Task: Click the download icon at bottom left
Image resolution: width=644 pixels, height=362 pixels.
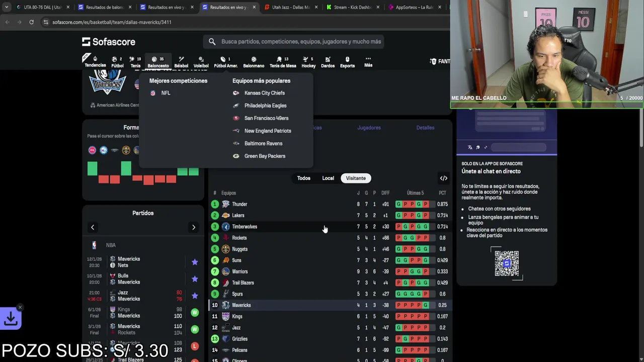Action: 11,318
